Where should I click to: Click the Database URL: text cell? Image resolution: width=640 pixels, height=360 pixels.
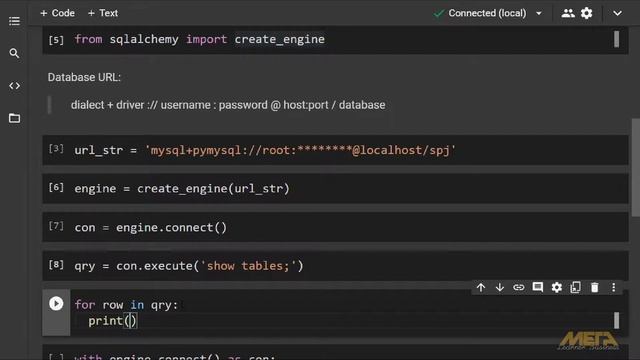84,77
